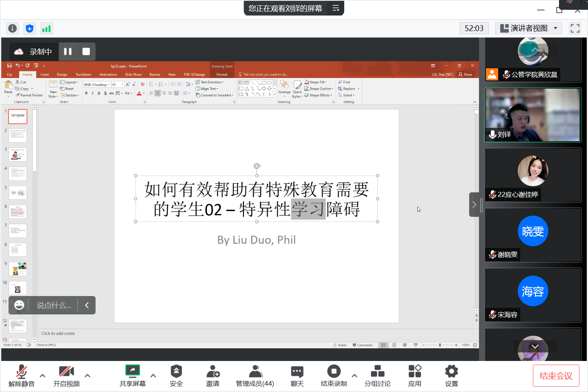Toggle end recording (结束录制)
This screenshot has width=588, height=392.
click(x=334, y=376)
